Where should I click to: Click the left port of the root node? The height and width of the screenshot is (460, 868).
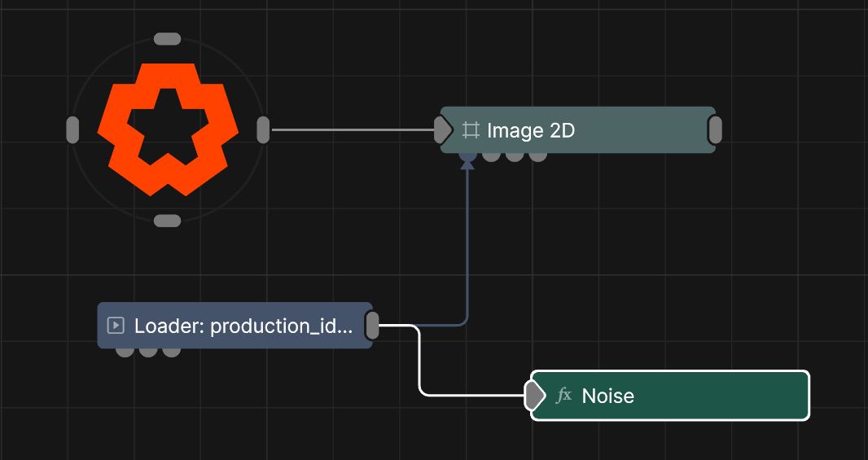tap(72, 129)
